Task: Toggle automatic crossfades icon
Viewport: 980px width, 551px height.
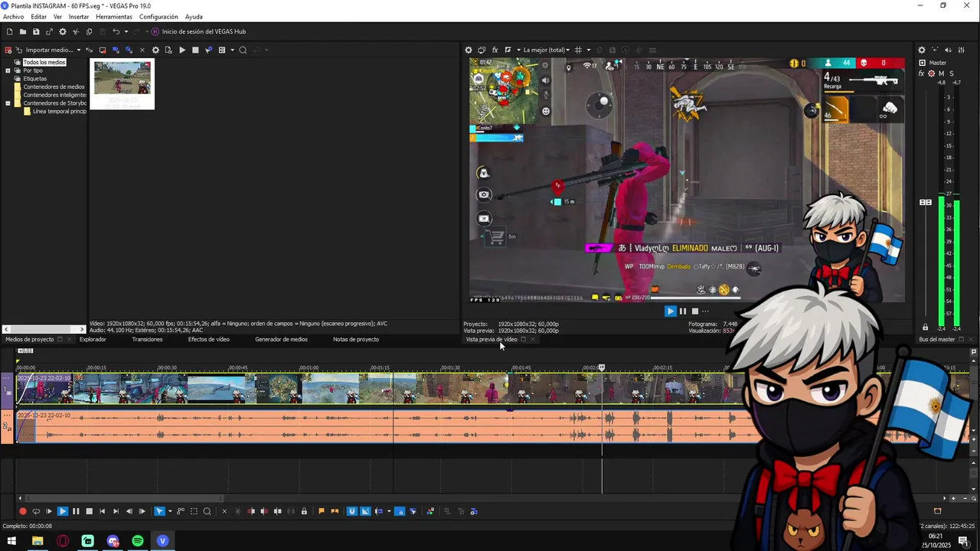Action: pyautogui.click(x=365, y=511)
